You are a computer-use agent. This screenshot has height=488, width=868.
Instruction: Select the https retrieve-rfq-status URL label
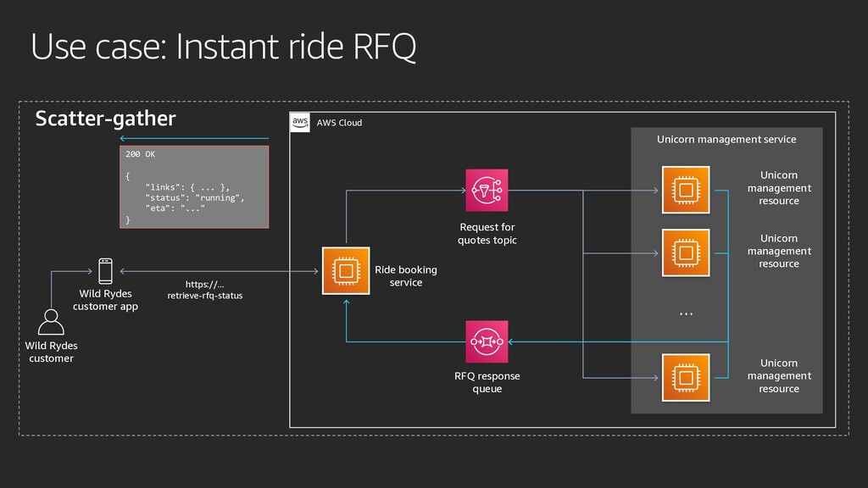[205, 290]
